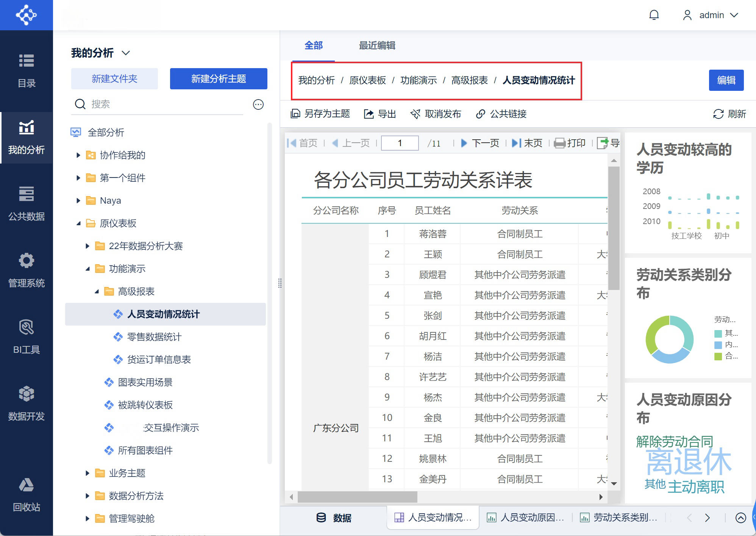Viewport: 756px width, 536px height.
Task: Go to 下一页 next page
Action: pos(480,143)
